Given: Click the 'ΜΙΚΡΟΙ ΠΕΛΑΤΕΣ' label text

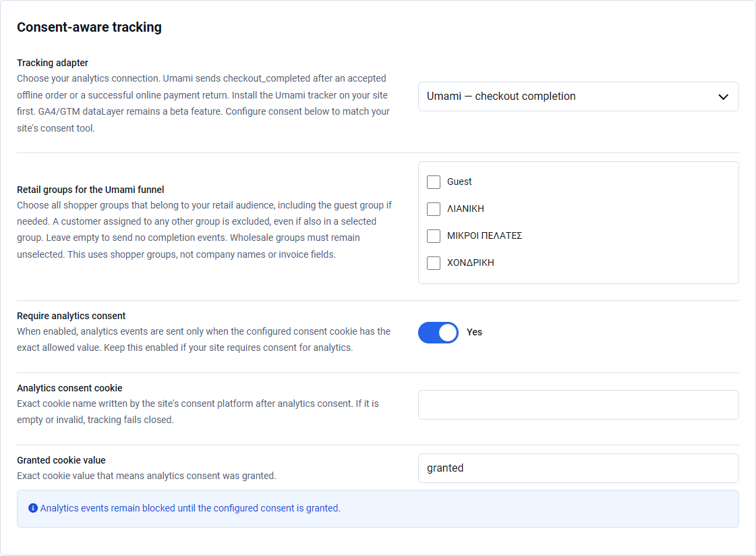Looking at the screenshot, I should pyautogui.click(x=484, y=235).
